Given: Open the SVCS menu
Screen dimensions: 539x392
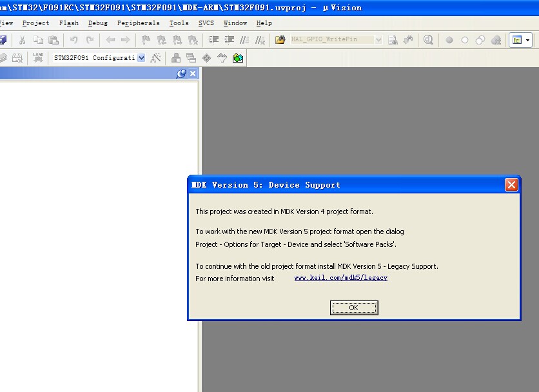Looking at the screenshot, I should click(206, 23).
